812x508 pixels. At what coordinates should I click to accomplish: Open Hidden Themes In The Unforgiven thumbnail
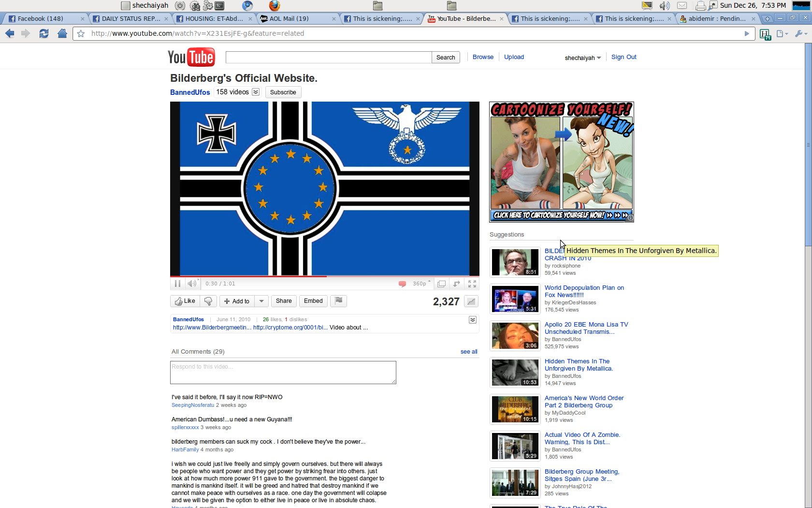(x=515, y=373)
